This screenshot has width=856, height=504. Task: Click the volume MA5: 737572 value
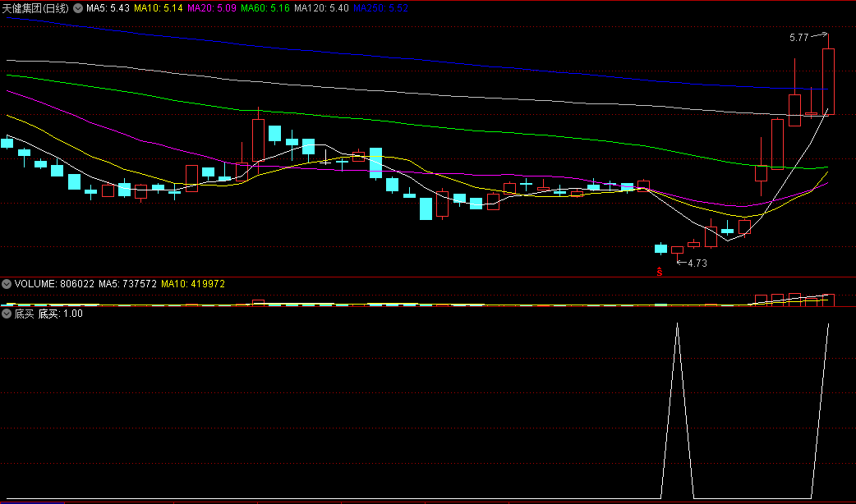pos(128,284)
